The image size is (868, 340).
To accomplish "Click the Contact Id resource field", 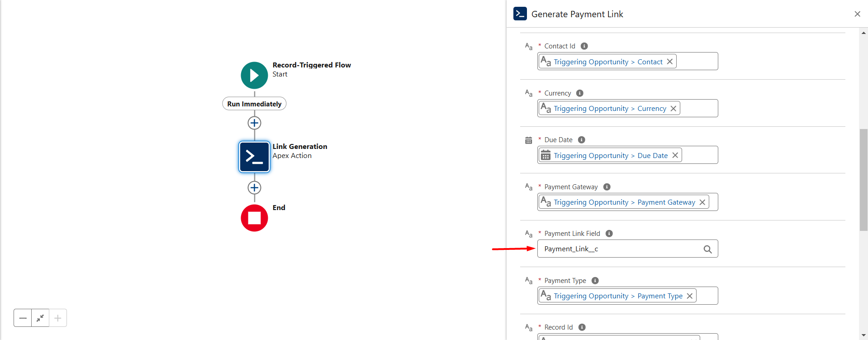I will coord(627,61).
